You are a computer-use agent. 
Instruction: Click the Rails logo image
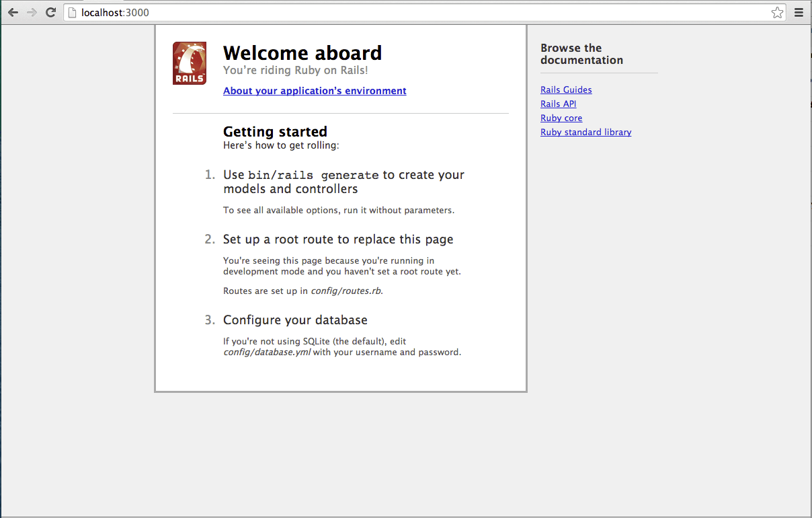[190, 63]
